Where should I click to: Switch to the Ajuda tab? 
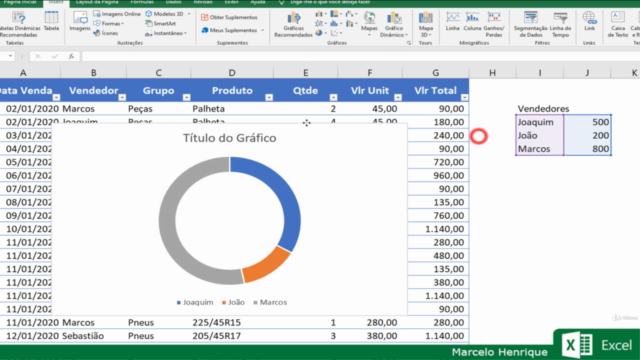[x=258, y=2]
